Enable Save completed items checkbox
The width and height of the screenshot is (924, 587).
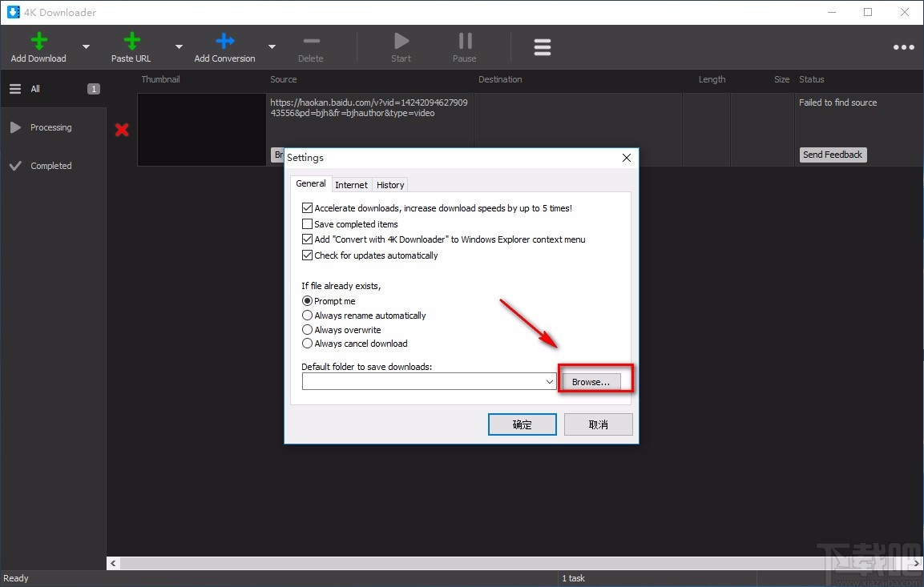[x=307, y=223]
